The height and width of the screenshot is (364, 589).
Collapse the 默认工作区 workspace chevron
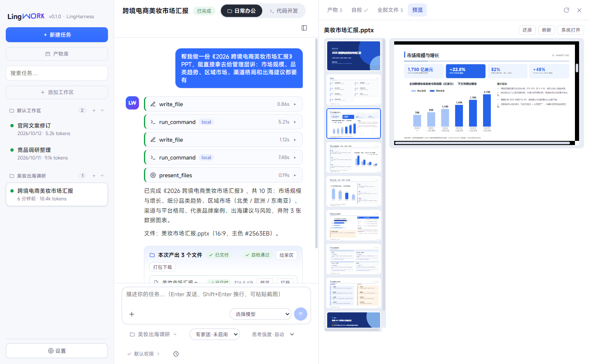(102, 110)
